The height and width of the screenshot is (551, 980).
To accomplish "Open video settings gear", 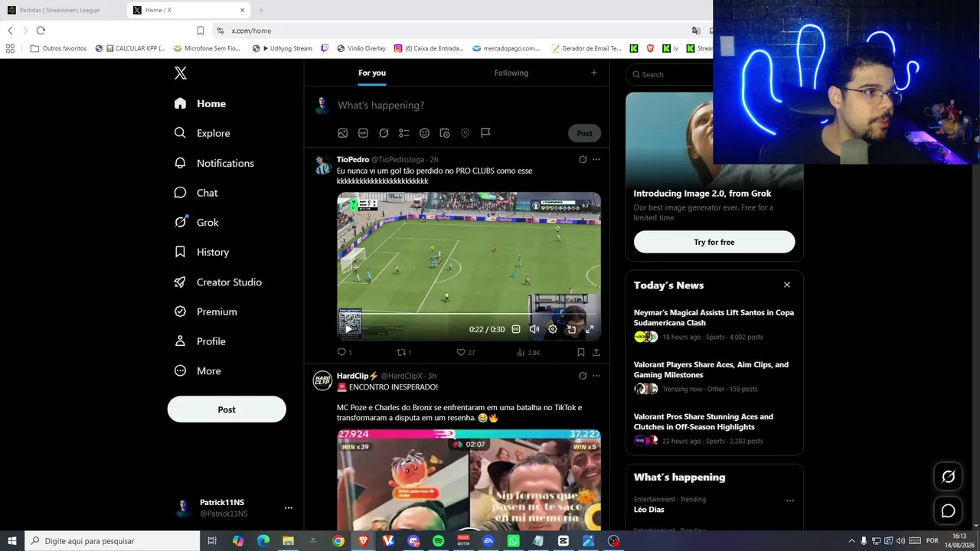I will point(553,329).
